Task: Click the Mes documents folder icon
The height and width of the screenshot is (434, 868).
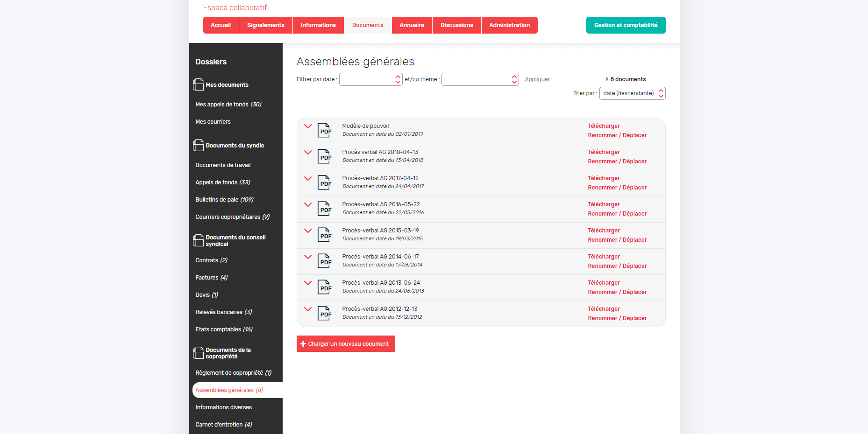Action: click(x=198, y=84)
